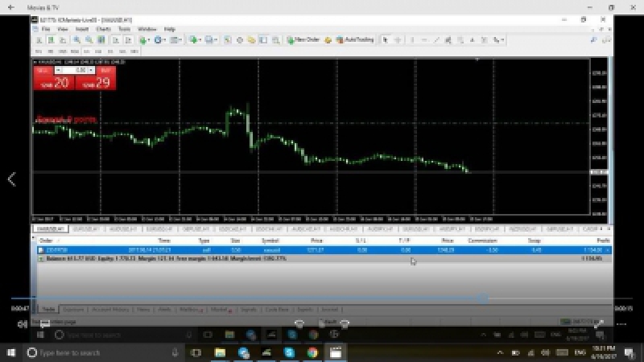Open Data Window toolbar icon
This screenshot has height=362, width=644.
pos(239,40)
